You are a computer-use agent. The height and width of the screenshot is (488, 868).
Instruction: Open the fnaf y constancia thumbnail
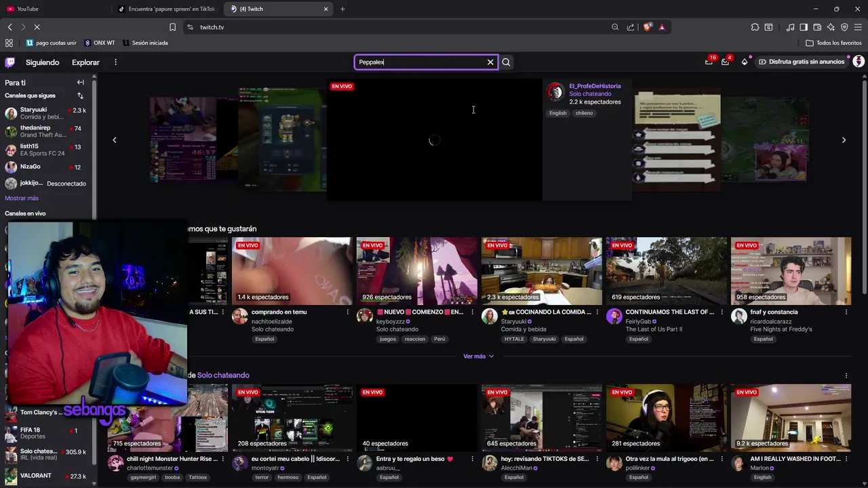(791, 271)
